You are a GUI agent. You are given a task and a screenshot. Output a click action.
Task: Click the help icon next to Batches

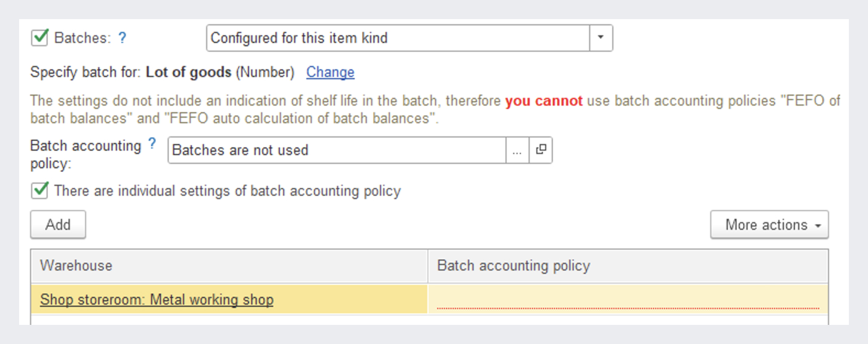(123, 38)
